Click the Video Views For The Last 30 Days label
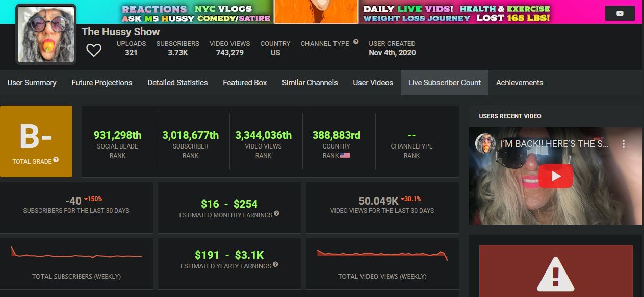The height and width of the screenshot is (297, 644). tap(382, 211)
